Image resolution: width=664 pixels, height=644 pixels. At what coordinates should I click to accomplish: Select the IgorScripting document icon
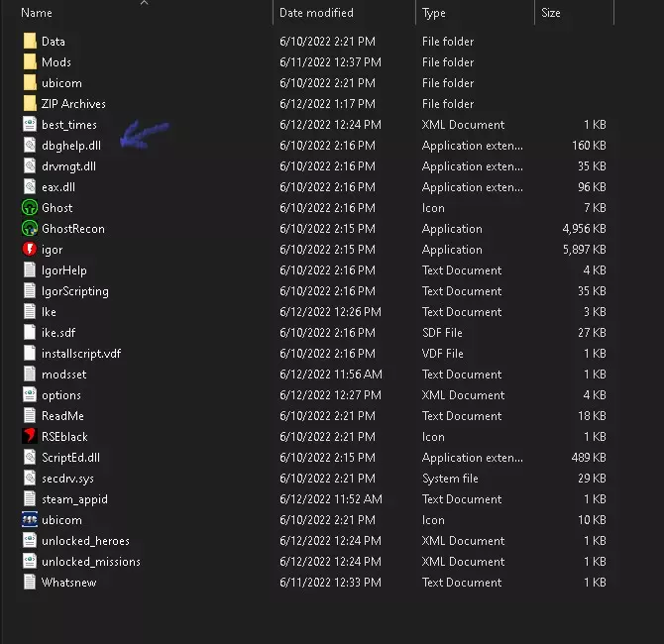tap(30, 291)
